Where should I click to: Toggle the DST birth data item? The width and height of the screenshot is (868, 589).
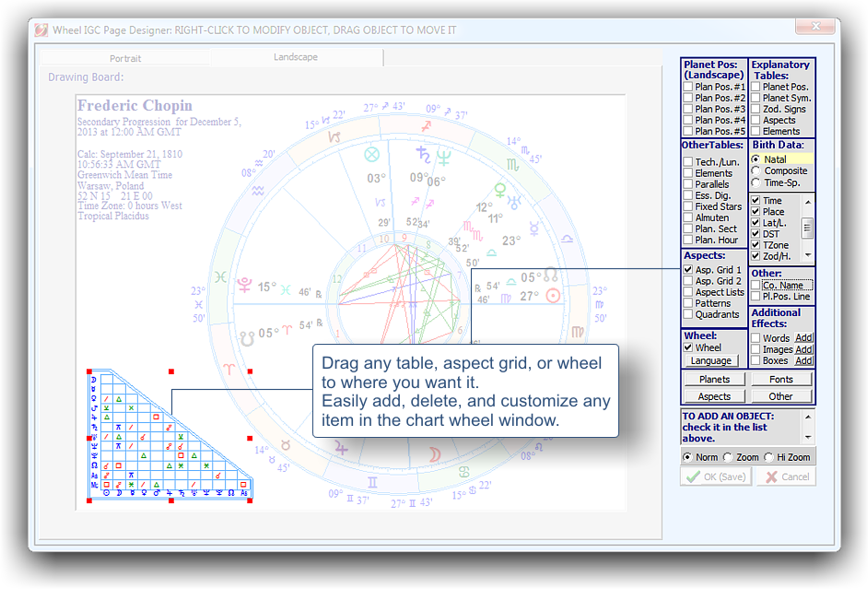point(756,233)
